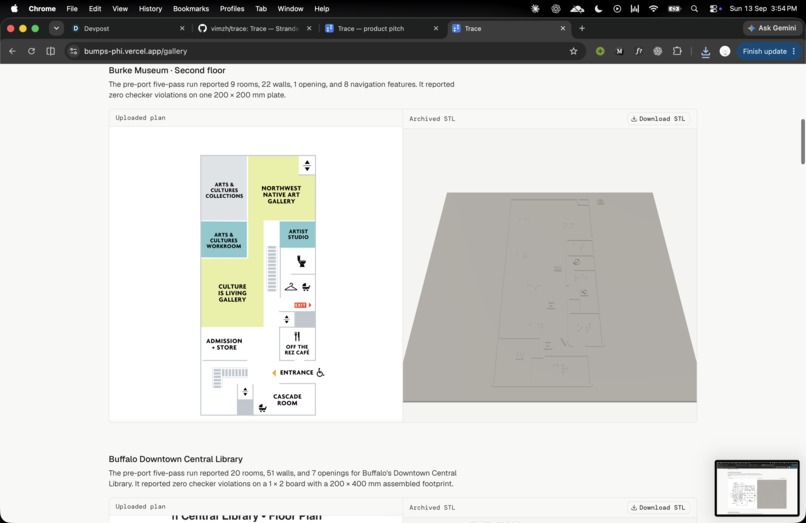Click the M extension icon
This screenshot has height=523, width=806.
pyautogui.click(x=619, y=51)
